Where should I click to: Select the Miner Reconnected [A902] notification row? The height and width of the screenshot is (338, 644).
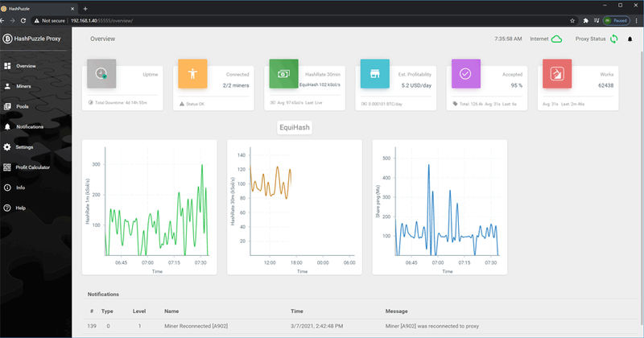click(361, 326)
